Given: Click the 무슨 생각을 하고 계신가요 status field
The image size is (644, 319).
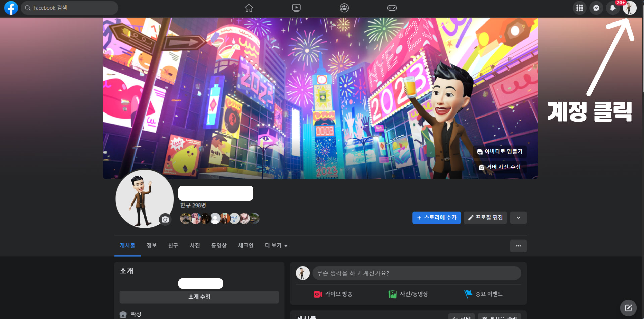Looking at the screenshot, I should pyautogui.click(x=416, y=273).
